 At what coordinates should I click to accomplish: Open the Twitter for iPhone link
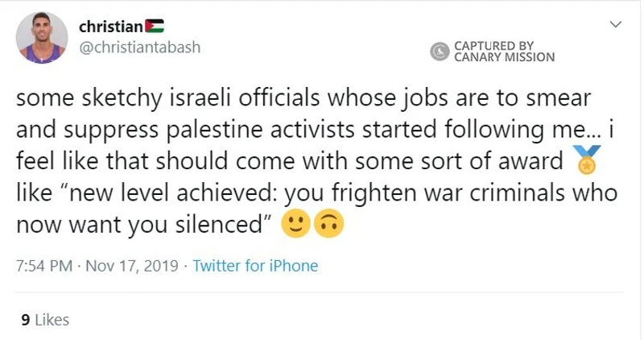click(255, 266)
